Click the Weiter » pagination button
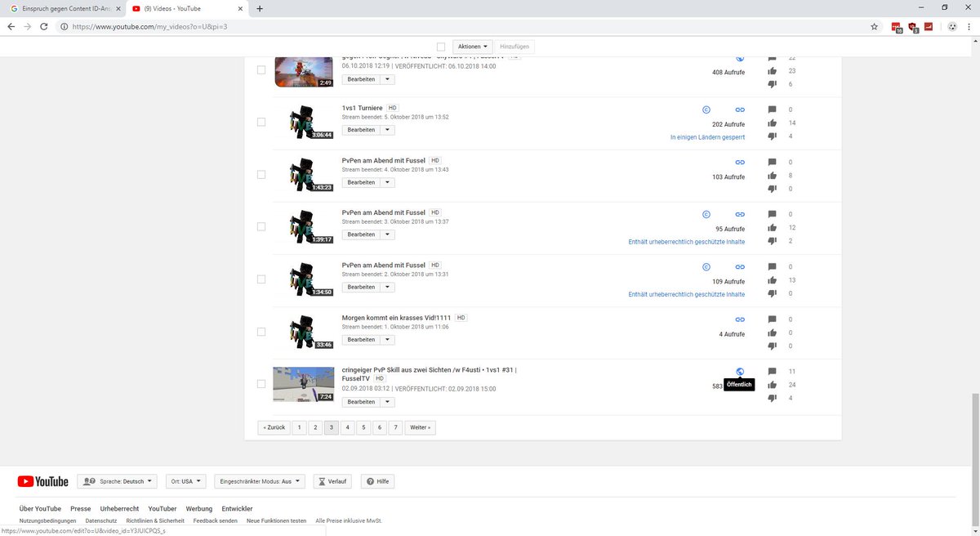This screenshot has height=536, width=980. pyautogui.click(x=421, y=427)
